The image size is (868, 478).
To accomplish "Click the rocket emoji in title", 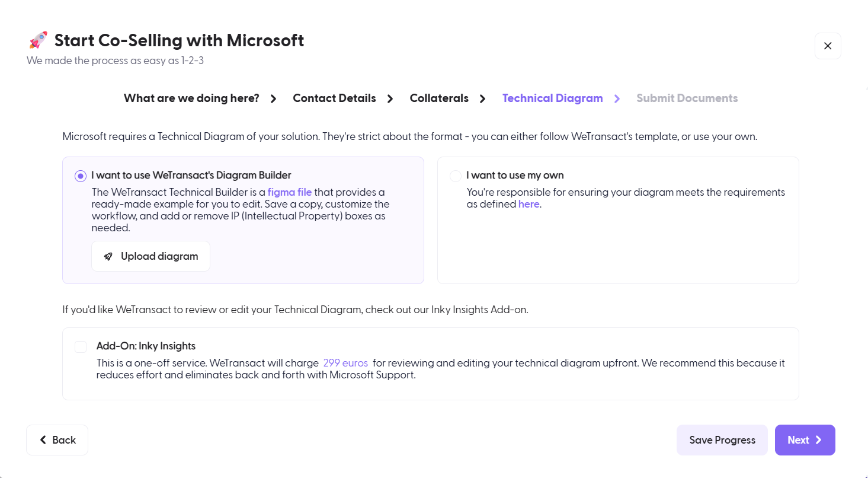I will (x=38, y=40).
